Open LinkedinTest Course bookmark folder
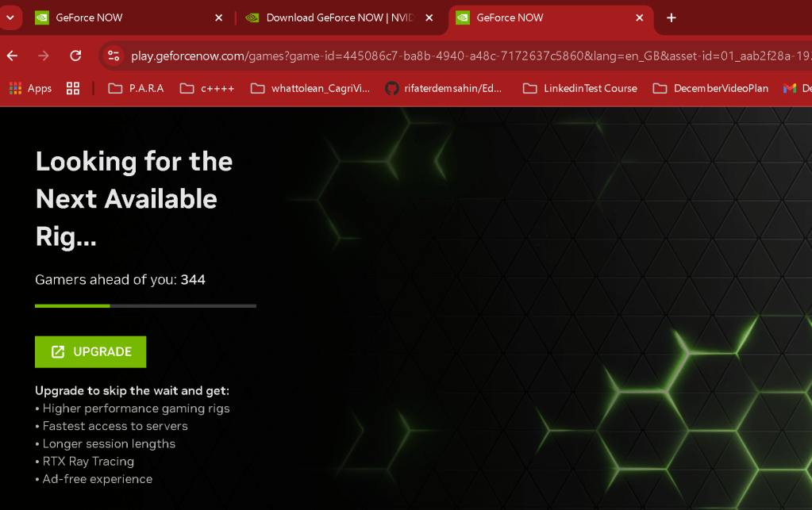 tap(580, 89)
